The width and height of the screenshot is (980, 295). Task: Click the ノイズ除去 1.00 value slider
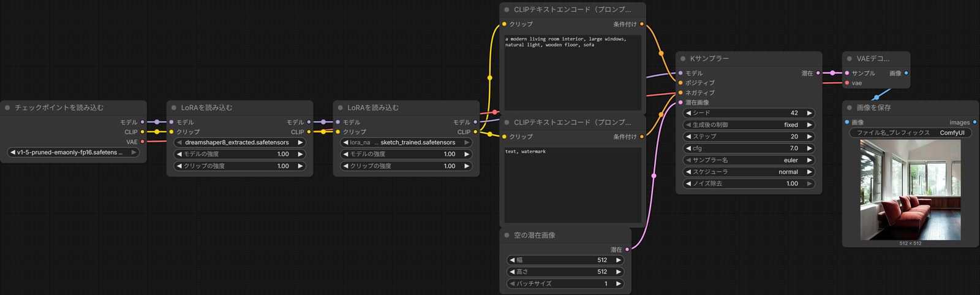tap(749, 183)
